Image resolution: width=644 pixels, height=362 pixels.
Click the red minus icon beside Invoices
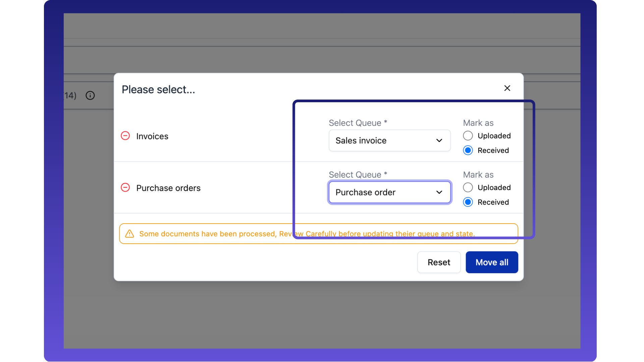click(x=125, y=136)
